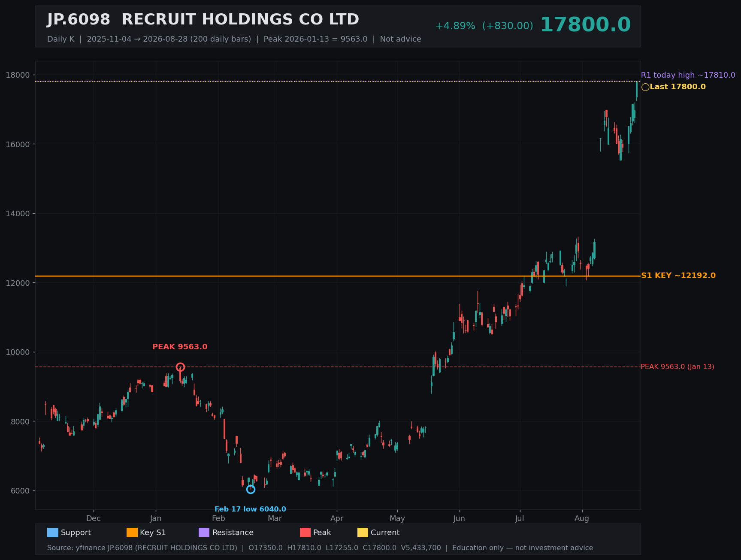Click the PEAK 9563.0 annotation above the red circle
Viewport: 741px width, 560px height.
(180, 347)
